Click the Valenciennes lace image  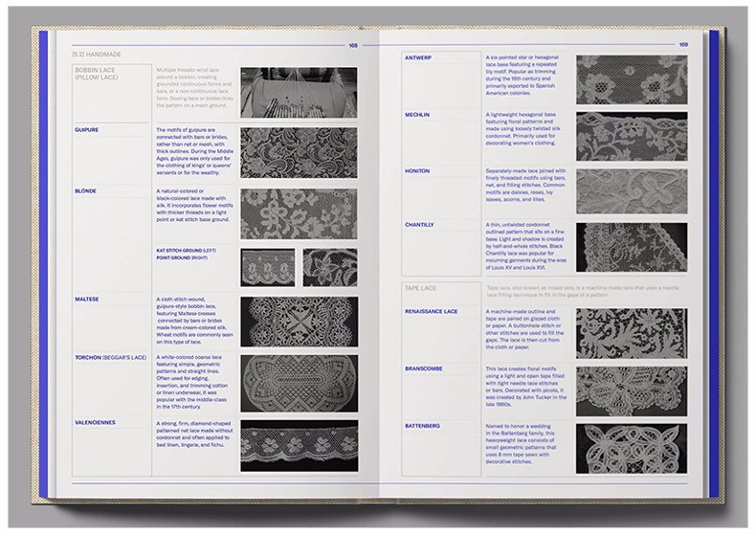click(299, 444)
